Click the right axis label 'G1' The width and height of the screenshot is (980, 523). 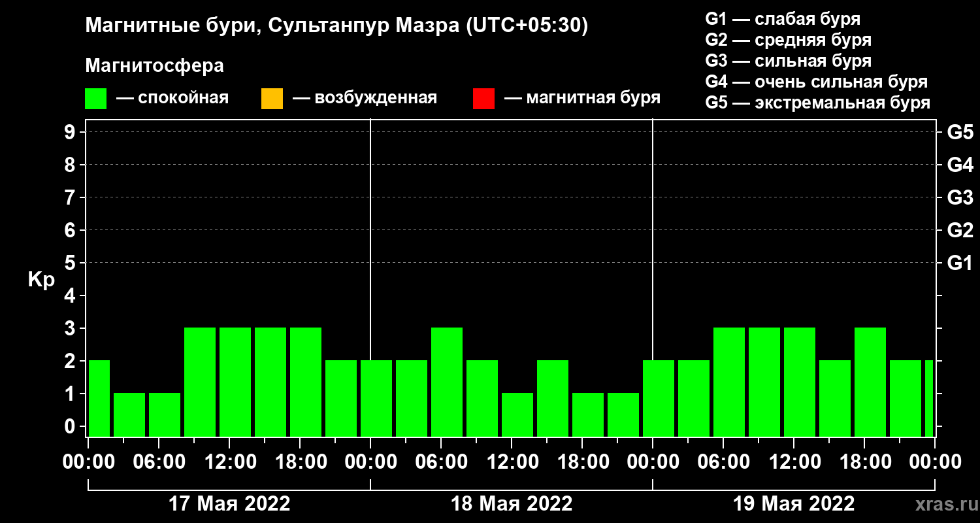point(960,263)
